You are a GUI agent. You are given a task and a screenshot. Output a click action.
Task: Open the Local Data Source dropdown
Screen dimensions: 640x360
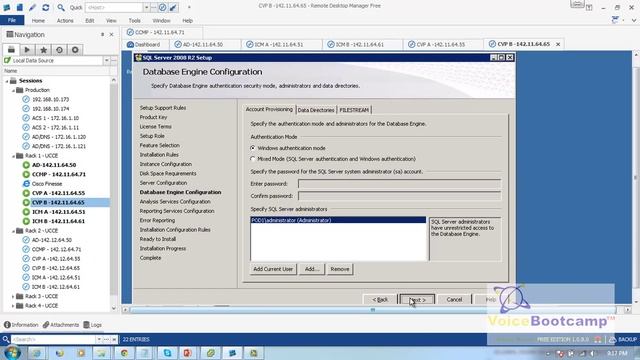point(107,60)
